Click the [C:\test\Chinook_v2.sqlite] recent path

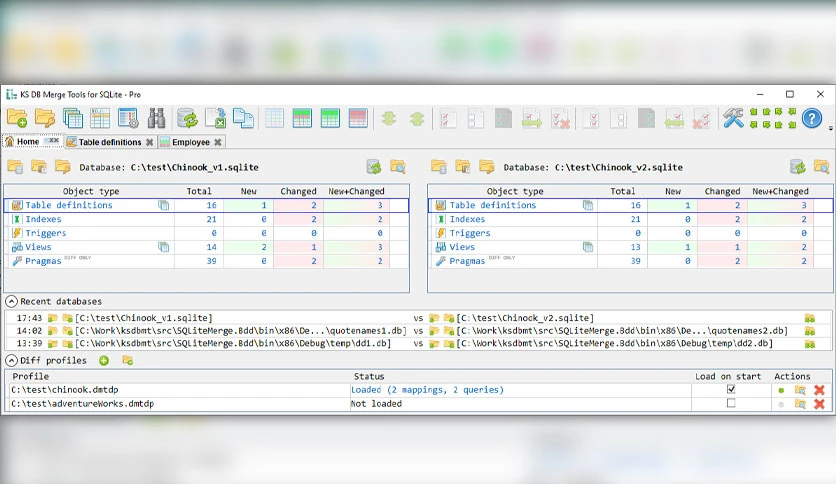[525, 318]
